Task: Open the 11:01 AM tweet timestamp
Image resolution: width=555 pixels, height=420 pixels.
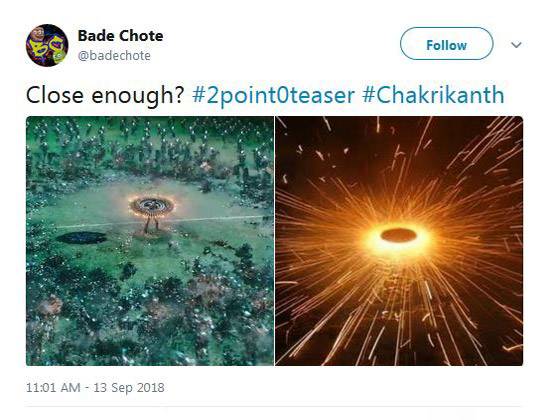Action: click(x=53, y=387)
